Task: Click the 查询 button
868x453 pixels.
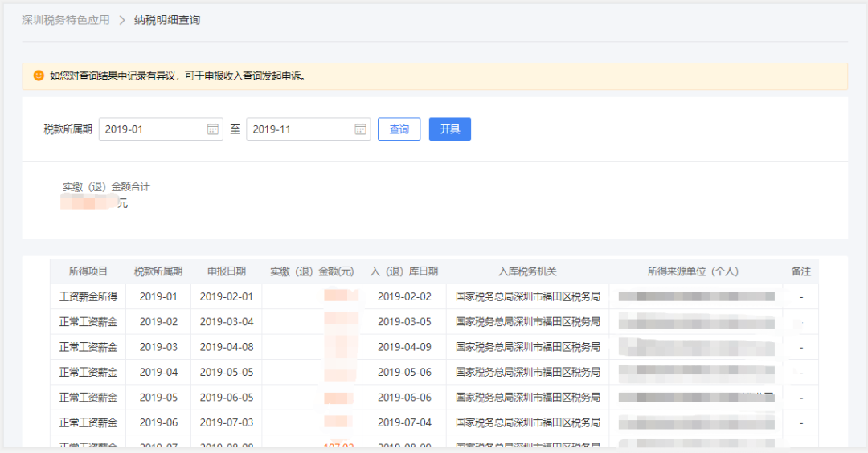Action: pyautogui.click(x=399, y=129)
